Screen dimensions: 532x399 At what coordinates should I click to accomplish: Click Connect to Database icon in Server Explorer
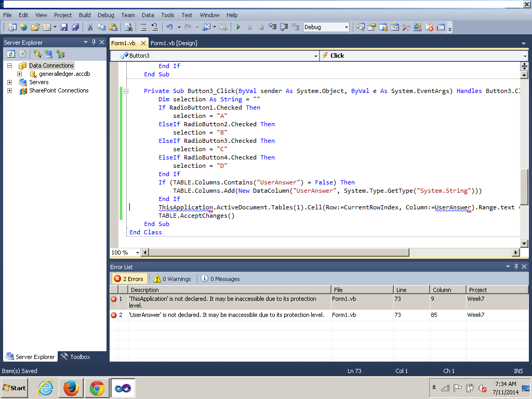tap(37, 54)
